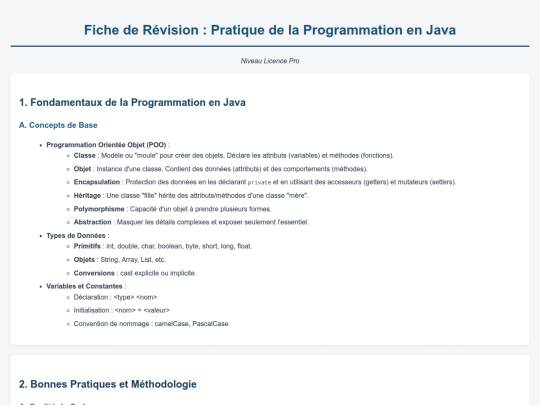This screenshot has height=405, width=540.
Task: Click the Objets: String, Array, List line
Action: click(x=120, y=260)
